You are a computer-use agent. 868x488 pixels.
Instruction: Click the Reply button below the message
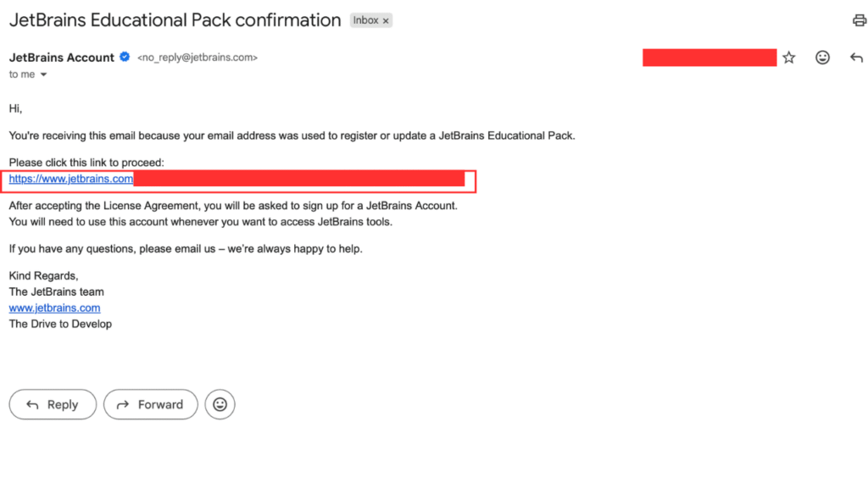coord(53,405)
